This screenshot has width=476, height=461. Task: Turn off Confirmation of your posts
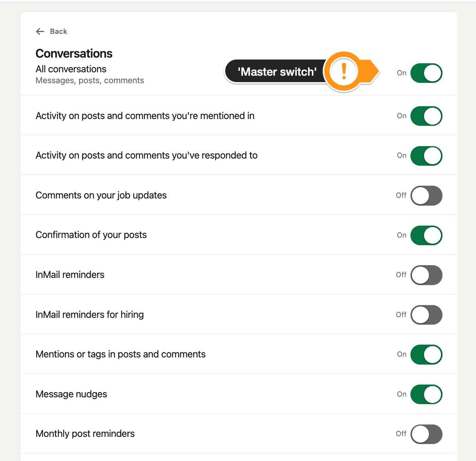tap(426, 235)
